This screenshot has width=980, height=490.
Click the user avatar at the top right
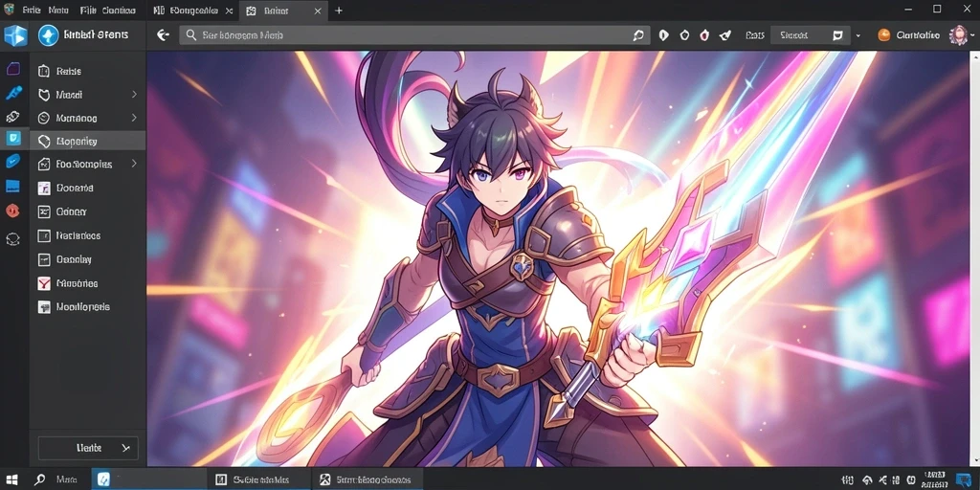(x=958, y=35)
